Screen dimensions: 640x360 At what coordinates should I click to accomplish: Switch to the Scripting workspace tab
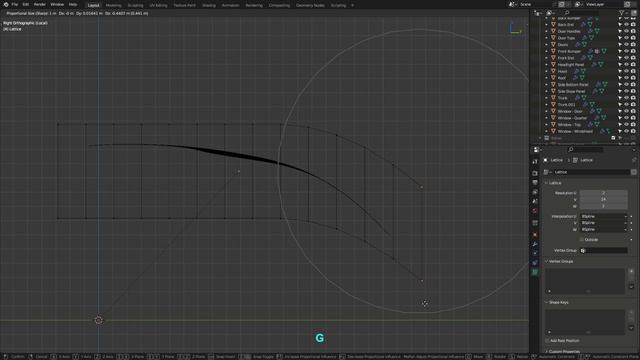[338, 5]
